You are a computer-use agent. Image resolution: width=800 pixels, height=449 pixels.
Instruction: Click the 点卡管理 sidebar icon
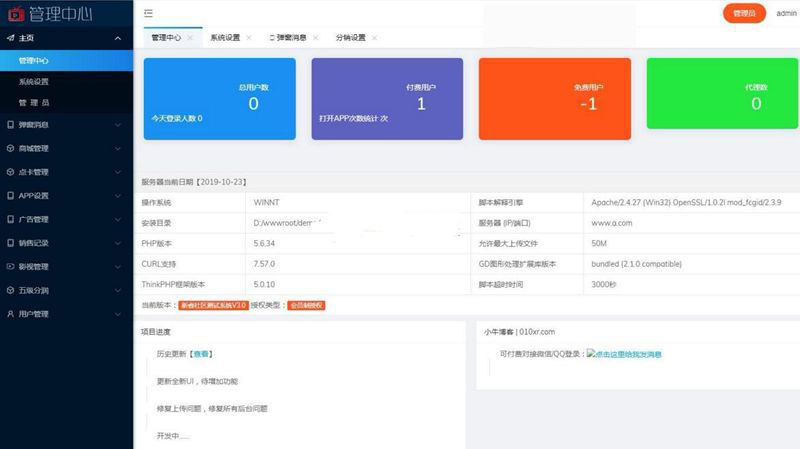pyautogui.click(x=10, y=172)
